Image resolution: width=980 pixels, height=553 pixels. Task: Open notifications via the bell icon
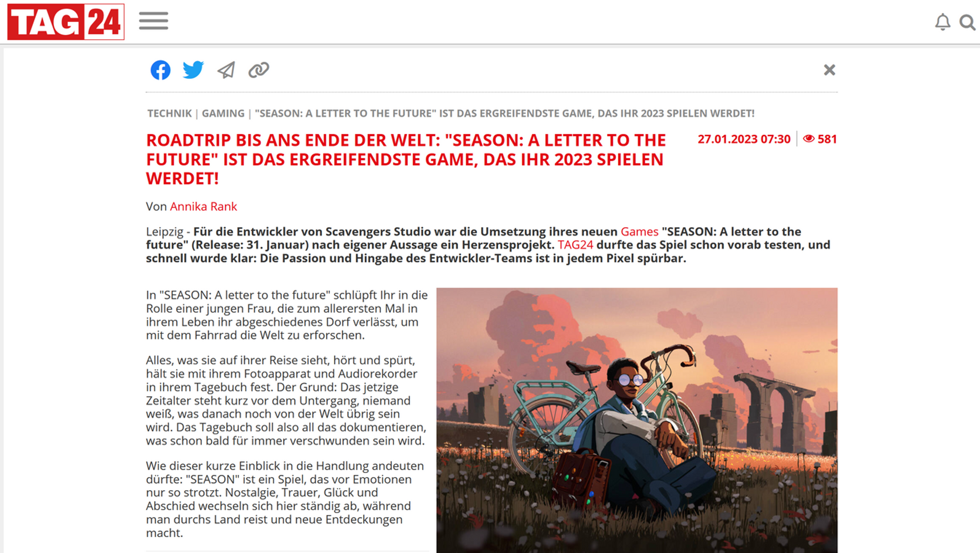pos(942,22)
